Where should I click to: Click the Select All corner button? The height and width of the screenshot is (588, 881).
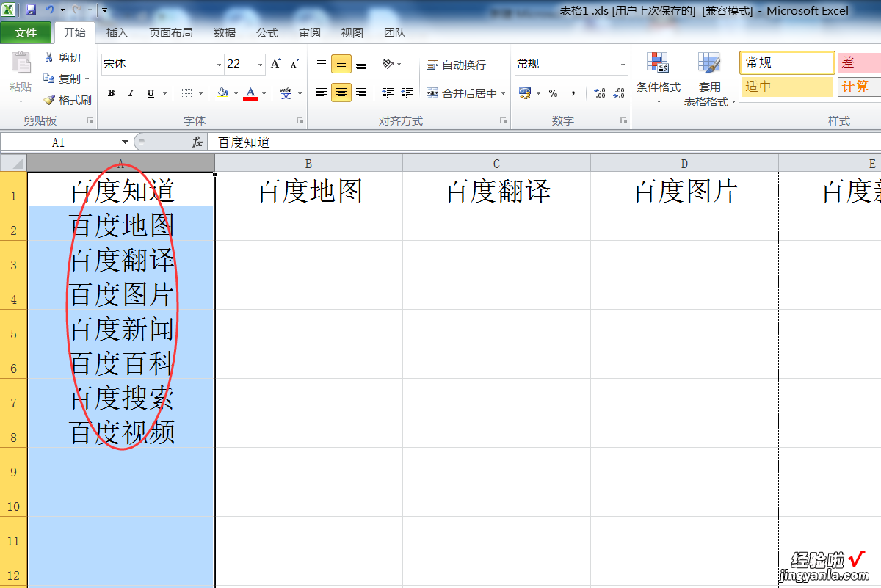pos(14,164)
